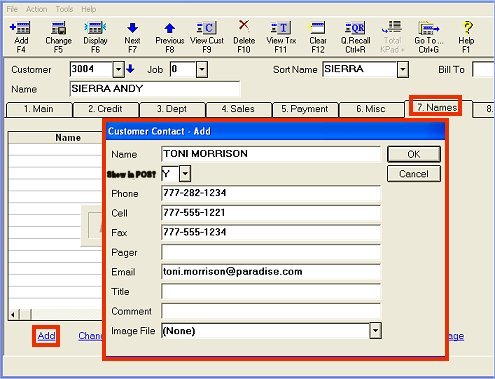The image size is (495, 379).
Task: Switch to the 5. Payment tab
Action: pyautogui.click(x=305, y=109)
